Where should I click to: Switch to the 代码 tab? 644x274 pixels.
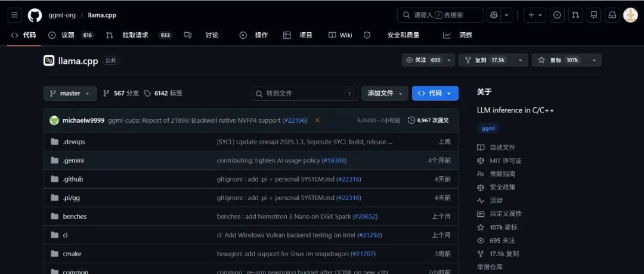coord(24,35)
